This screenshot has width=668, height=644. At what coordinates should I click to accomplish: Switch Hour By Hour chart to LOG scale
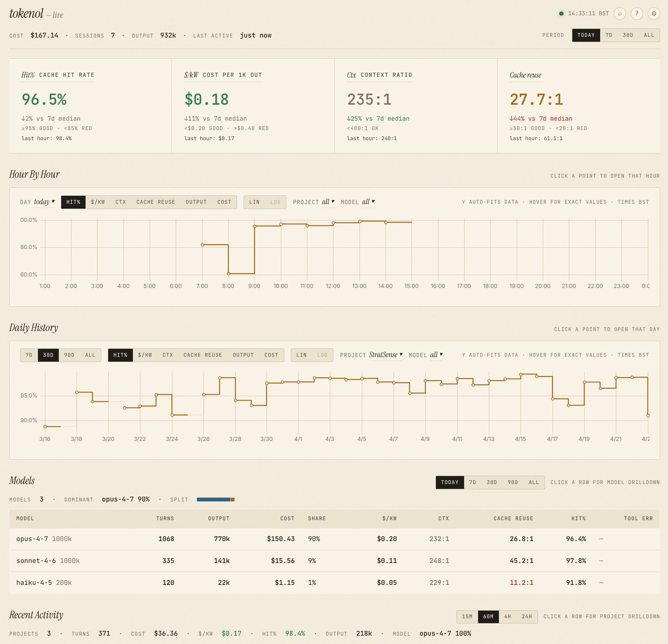[275, 202]
